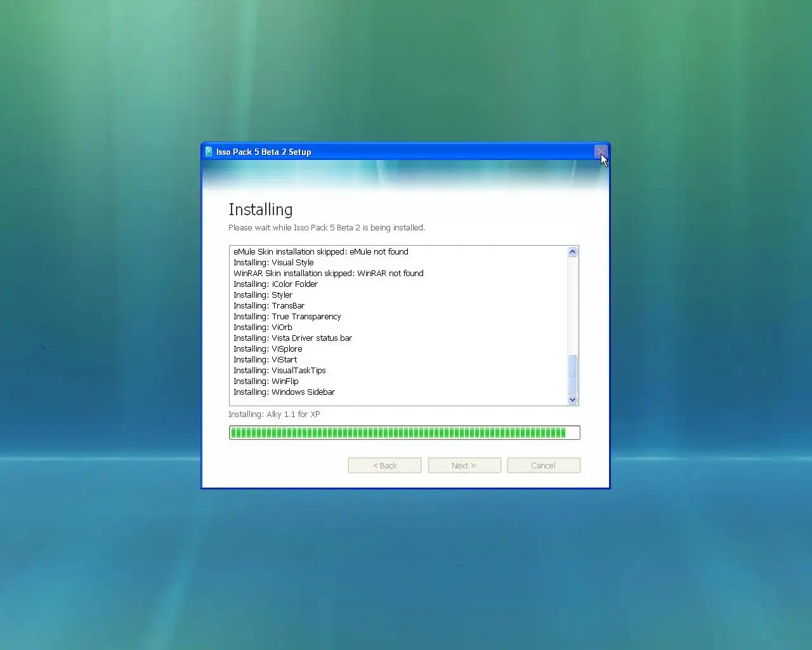Select 'Installing: True Transparency' log line
The height and width of the screenshot is (650, 812).
[x=287, y=317]
